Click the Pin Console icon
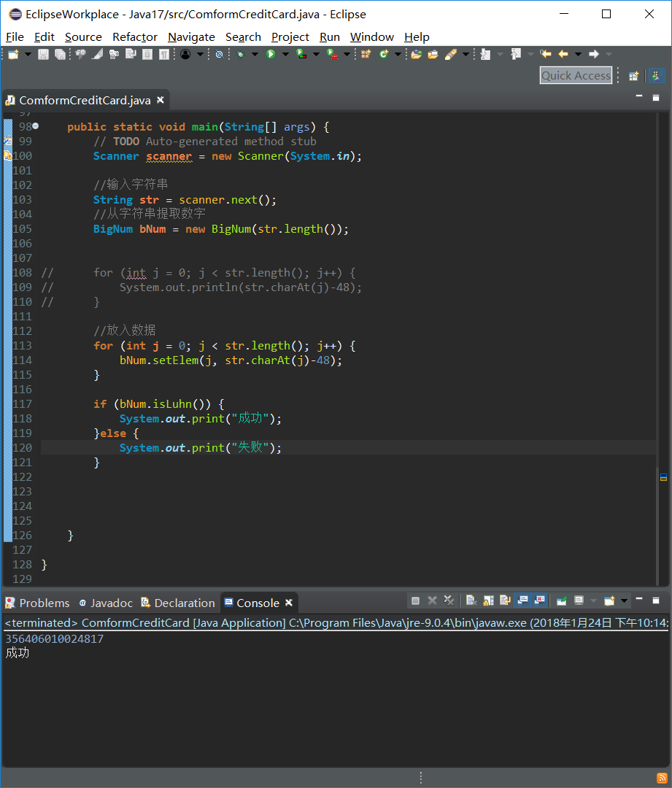 click(x=562, y=600)
